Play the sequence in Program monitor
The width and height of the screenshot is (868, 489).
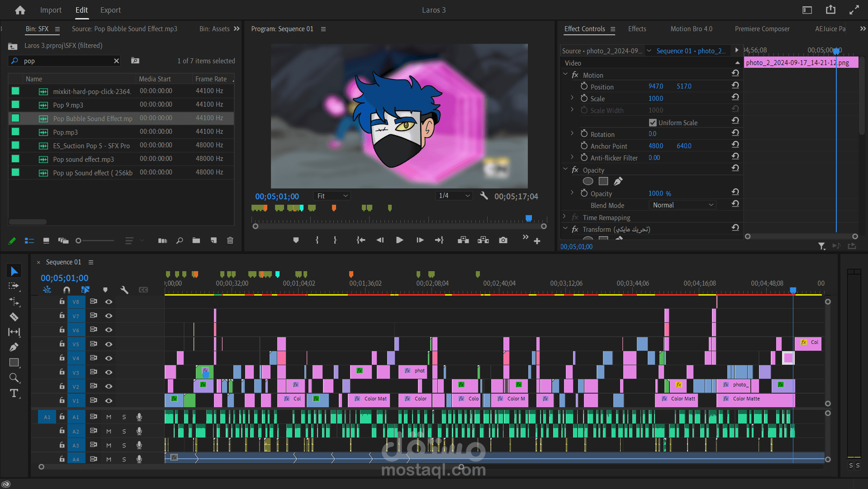399,240
